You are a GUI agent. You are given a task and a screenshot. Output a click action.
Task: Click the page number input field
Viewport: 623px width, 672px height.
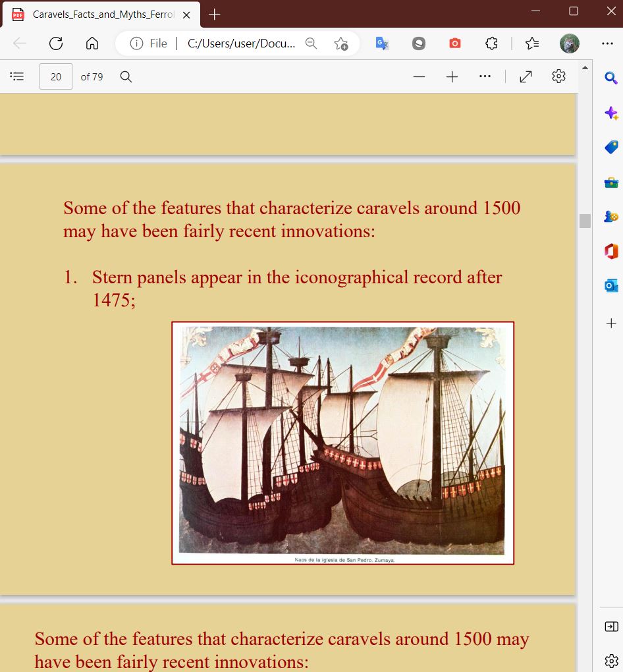point(56,76)
